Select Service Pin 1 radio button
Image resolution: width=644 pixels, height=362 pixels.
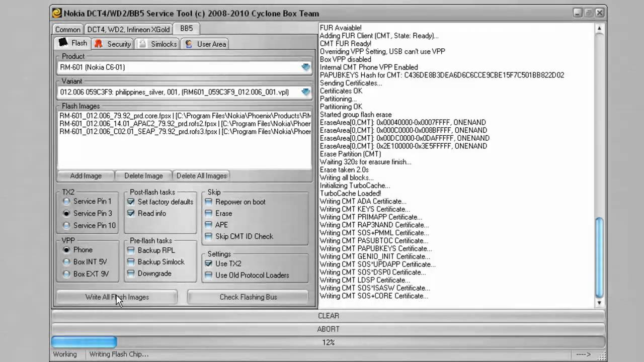(66, 201)
